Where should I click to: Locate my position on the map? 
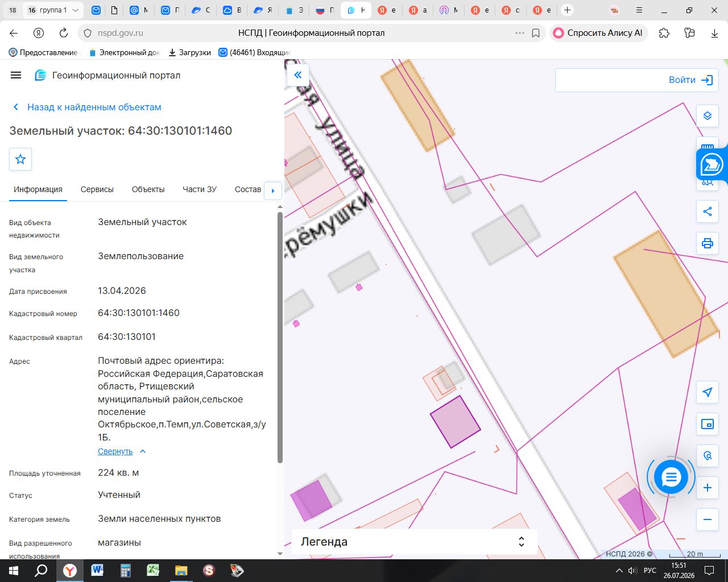click(x=708, y=392)
